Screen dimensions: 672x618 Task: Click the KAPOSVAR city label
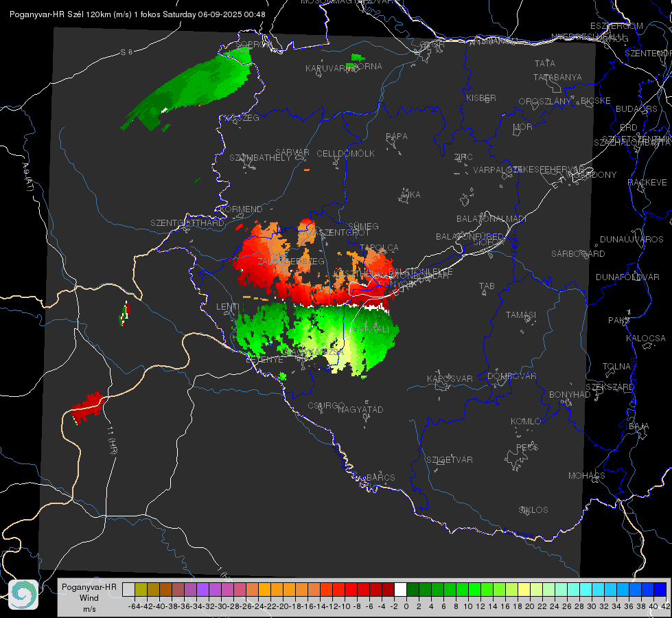point(450,378)
